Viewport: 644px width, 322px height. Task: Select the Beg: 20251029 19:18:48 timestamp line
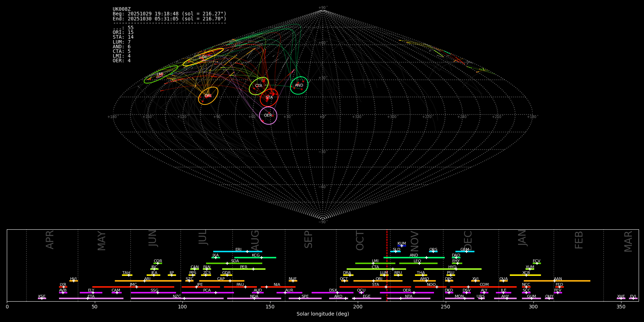170,14
